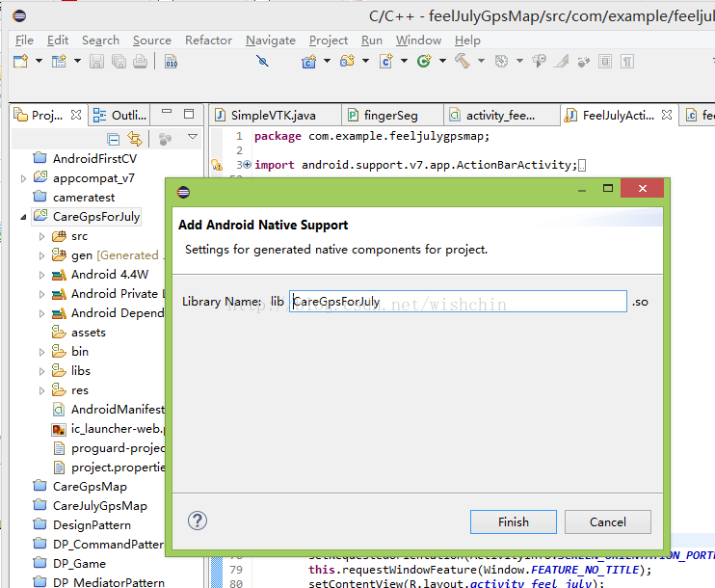Select the assets folder
This screenshot has height=588, width=715.
(x=78, y=333)
